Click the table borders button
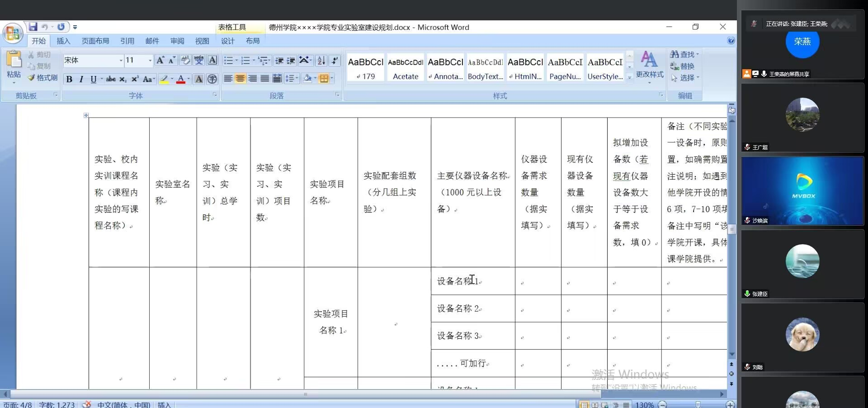 click(324, 79)
